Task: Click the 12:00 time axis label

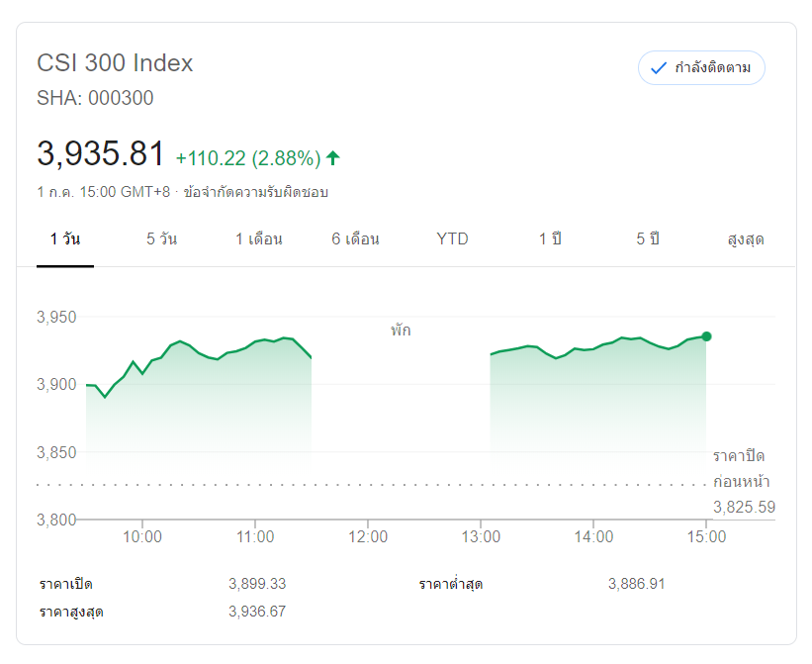Action: [368, 536]
